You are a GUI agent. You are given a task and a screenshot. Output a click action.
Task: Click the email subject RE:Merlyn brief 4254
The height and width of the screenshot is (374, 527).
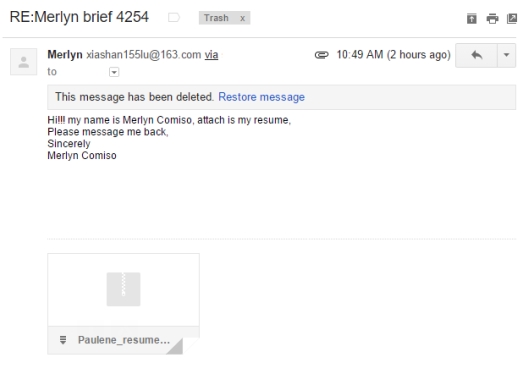pos(79,17)
